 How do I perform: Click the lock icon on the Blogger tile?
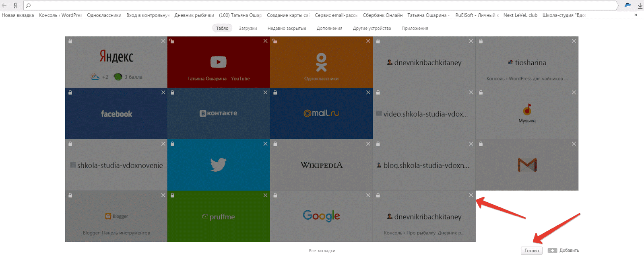70,195
